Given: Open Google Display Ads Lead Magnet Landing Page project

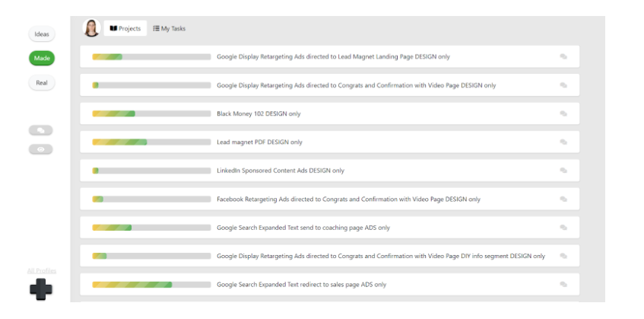Looking at the screenshot, I should click(x=333, y=57).
